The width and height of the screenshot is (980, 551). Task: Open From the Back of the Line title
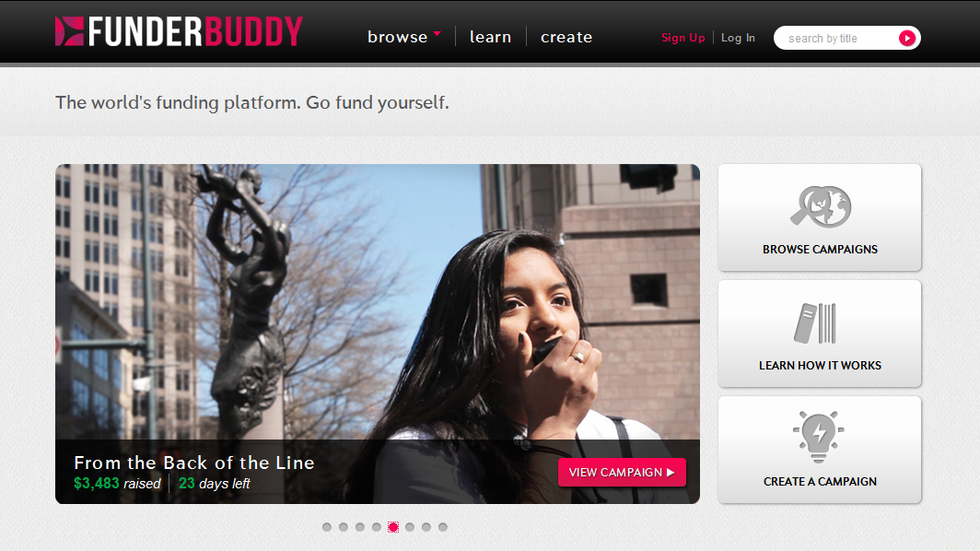point(193,463)
